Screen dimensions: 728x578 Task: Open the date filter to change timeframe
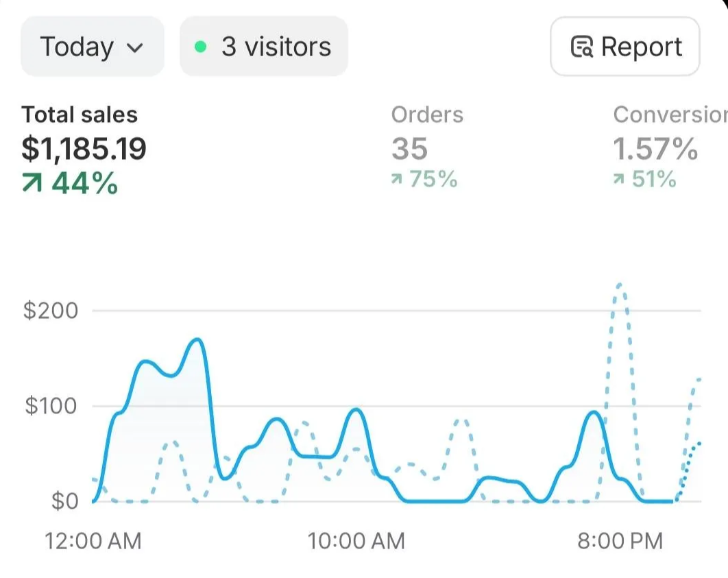92,47
